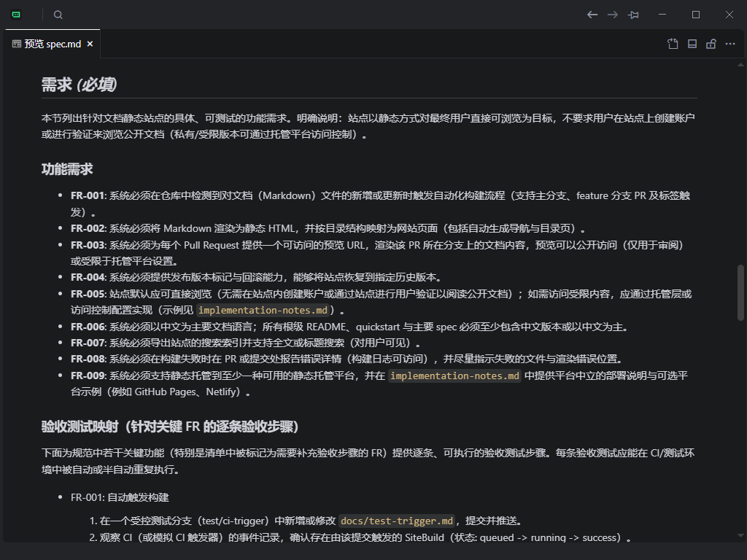Click the docs/test-trigger.md inline code
Viewport: 747px width, 560px height.
pos(397,521)
